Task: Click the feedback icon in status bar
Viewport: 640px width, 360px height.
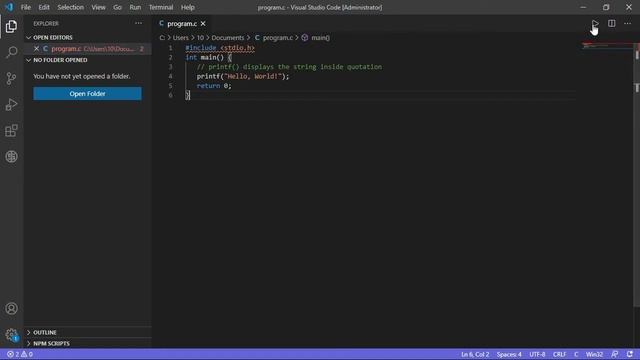Action: coord(615,354)
